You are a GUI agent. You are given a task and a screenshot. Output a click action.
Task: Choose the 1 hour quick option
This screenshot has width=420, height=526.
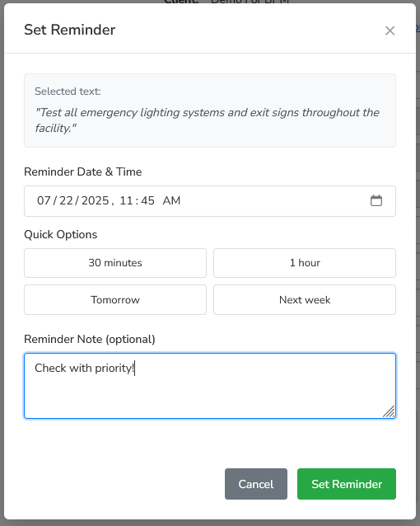tap(305, 263)
